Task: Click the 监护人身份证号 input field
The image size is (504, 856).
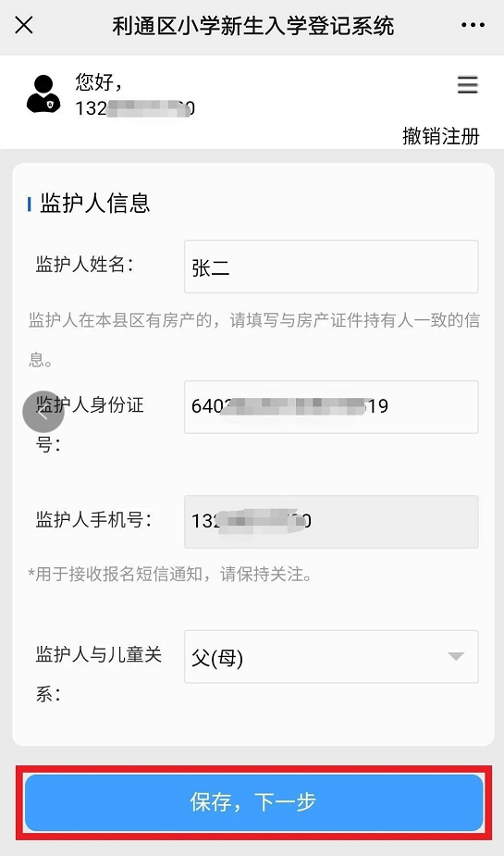Action: [331, 407]
